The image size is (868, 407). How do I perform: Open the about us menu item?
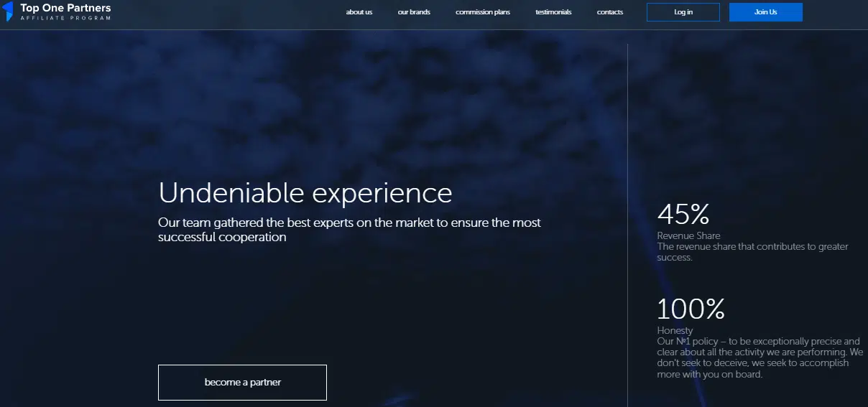(359, 12)
